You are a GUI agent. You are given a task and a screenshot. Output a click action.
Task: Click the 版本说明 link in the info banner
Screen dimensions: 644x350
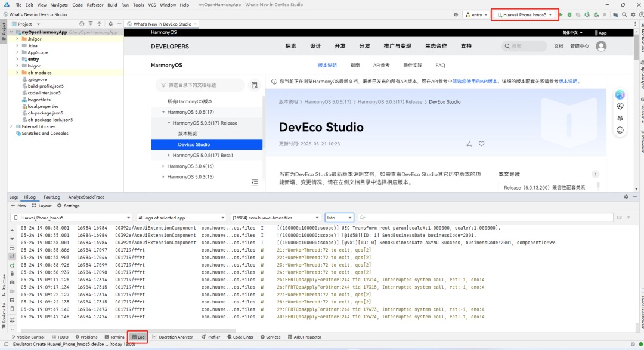tap(568, 81)
